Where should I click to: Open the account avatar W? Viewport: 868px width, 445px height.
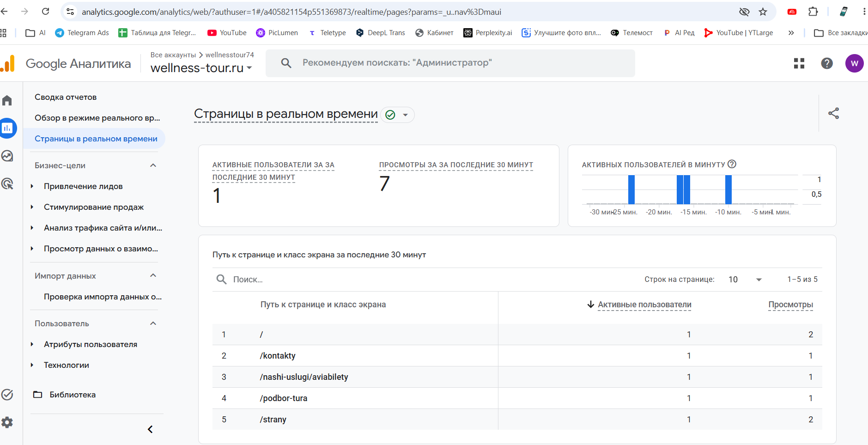tap(854, 63)
